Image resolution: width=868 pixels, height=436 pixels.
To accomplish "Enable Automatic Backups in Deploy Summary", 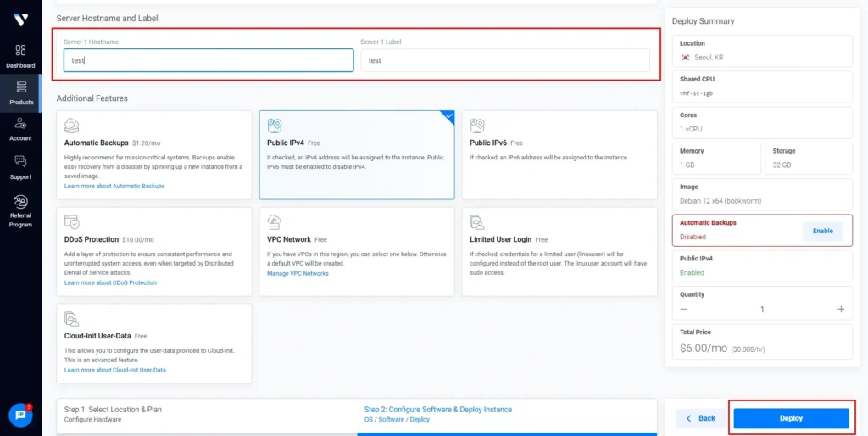I will (x=822, y=231).
